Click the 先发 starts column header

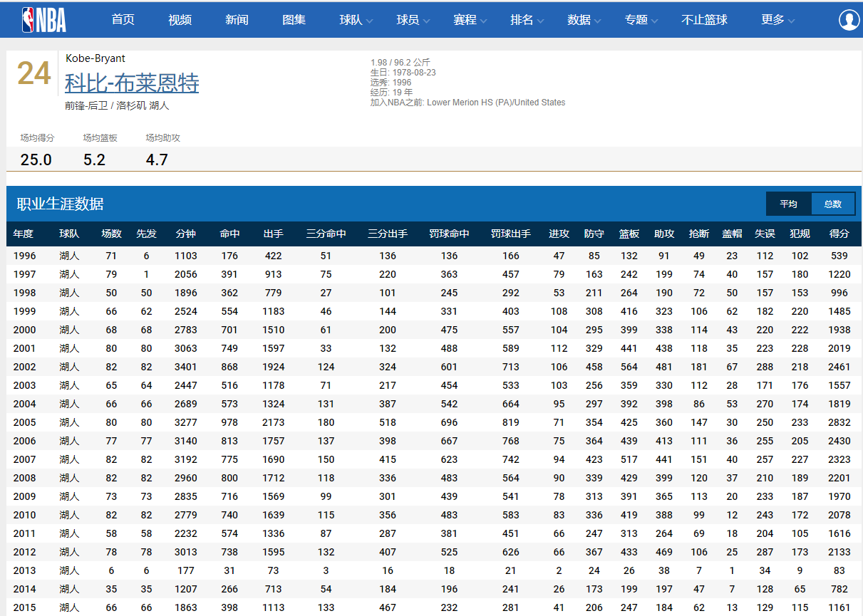point(146,234)
